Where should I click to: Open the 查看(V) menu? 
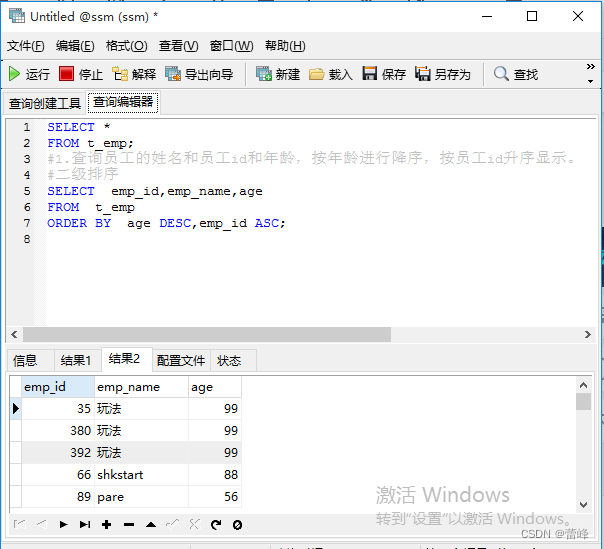179,46
